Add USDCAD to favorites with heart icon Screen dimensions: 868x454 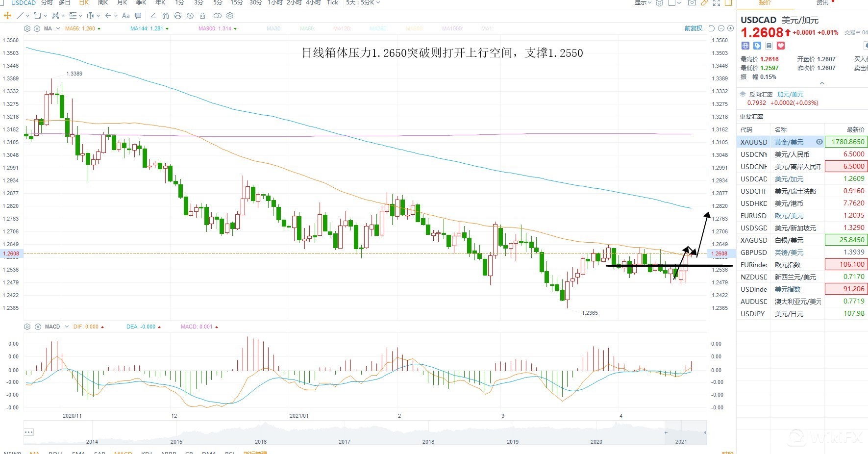781,46
